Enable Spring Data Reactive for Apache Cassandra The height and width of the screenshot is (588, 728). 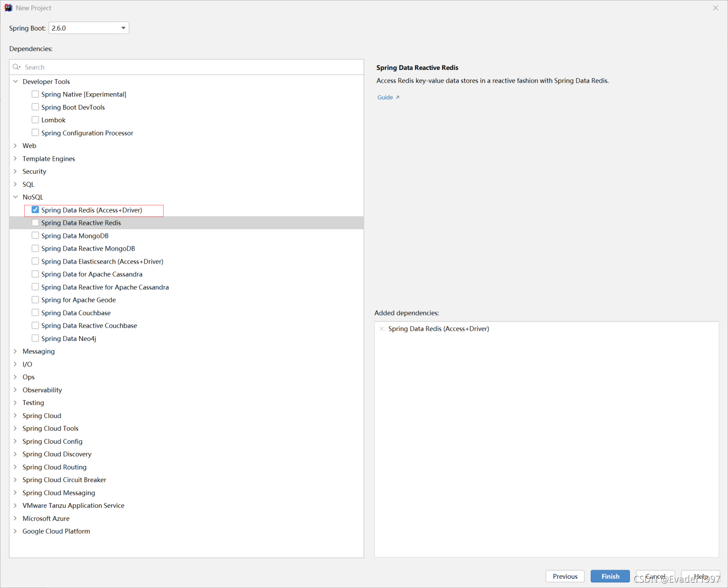[x=35, y=287]
